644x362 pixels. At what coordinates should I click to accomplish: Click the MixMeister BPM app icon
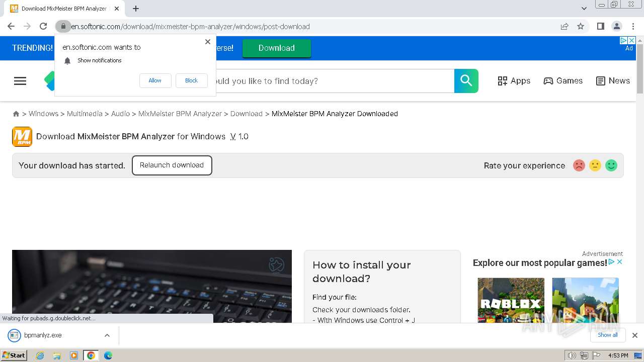(22, 137)
